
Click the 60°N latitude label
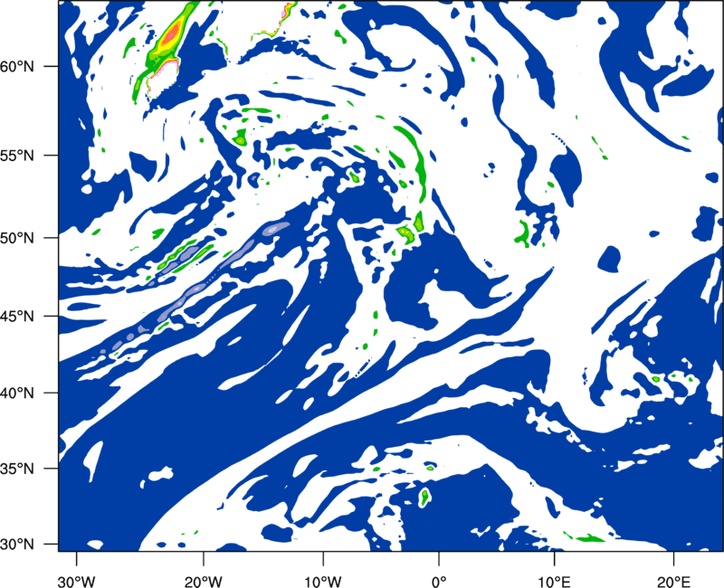coord(17,66)
